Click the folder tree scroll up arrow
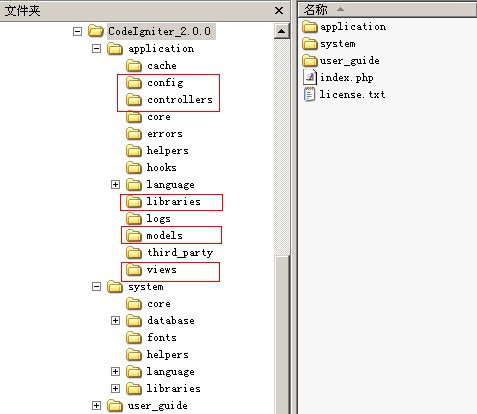This screenshot has height=414, width=477. (x=282, y=31)
